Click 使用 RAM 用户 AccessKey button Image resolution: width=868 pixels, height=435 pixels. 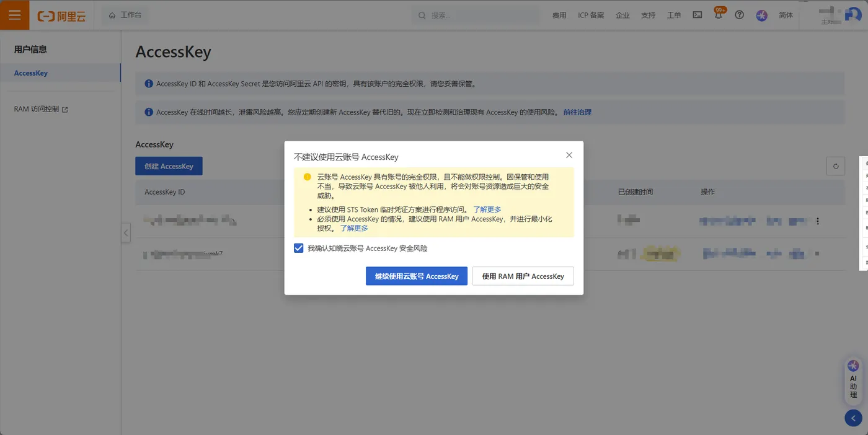pos(523,276)
